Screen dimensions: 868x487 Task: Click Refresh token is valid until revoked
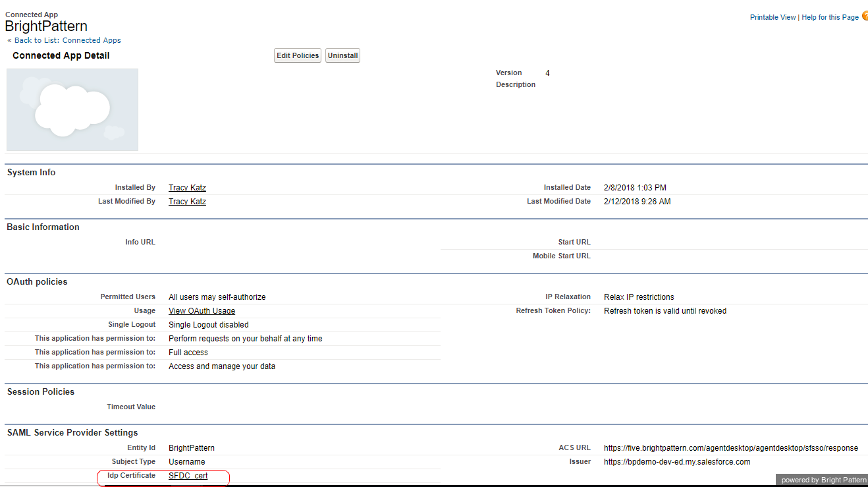click(665, 311)
